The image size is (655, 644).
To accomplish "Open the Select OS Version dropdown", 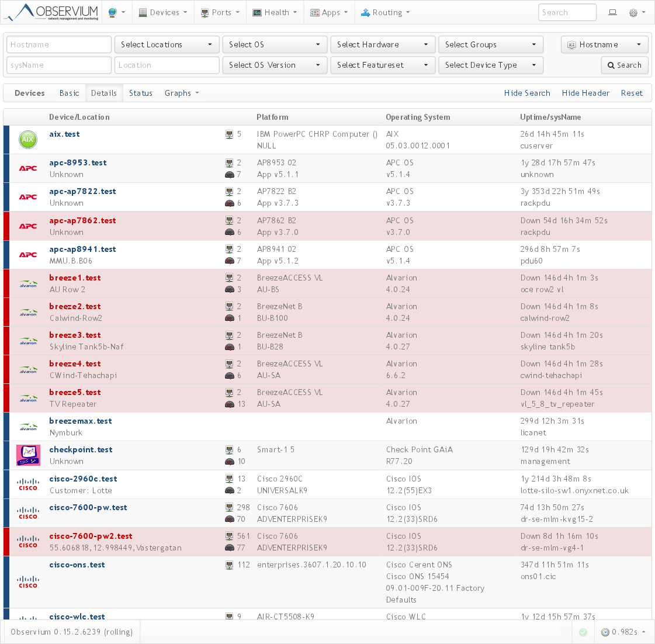I will [x=275, y=65].
